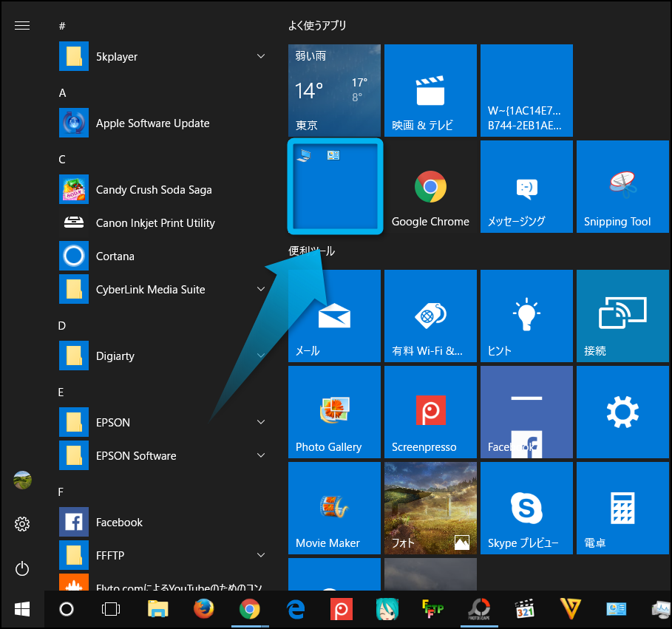This screenshot has height=629, width=672.
Task: Select Apple Software Update in app list
Action: [x=152, y=123]
